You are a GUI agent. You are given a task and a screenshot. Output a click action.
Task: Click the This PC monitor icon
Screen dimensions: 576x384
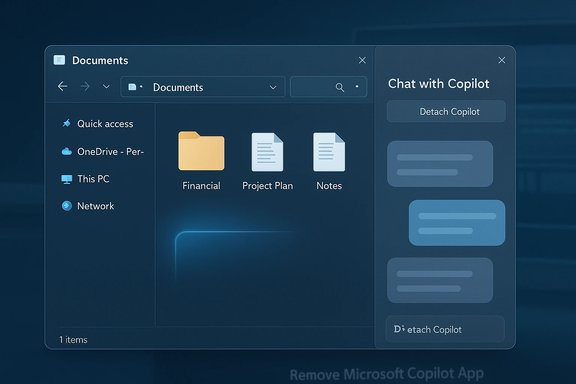click(66, 179)
